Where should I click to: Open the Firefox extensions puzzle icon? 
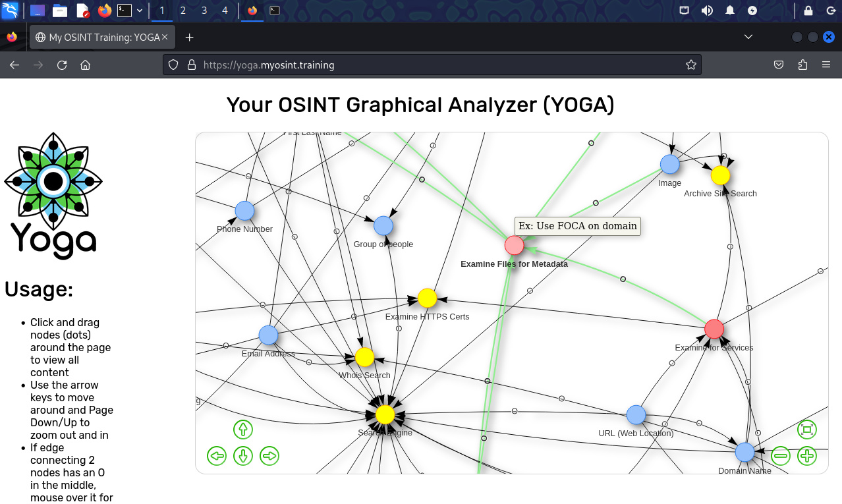tap(802, 65)
